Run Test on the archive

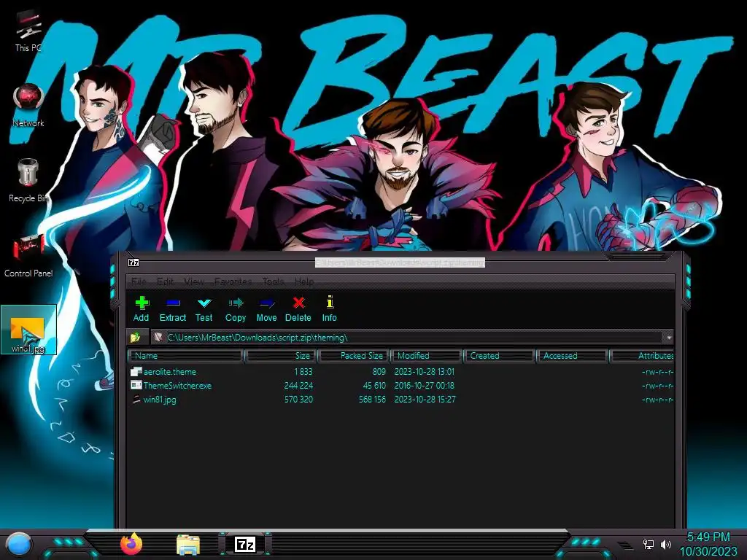click(x=204, y=308)
